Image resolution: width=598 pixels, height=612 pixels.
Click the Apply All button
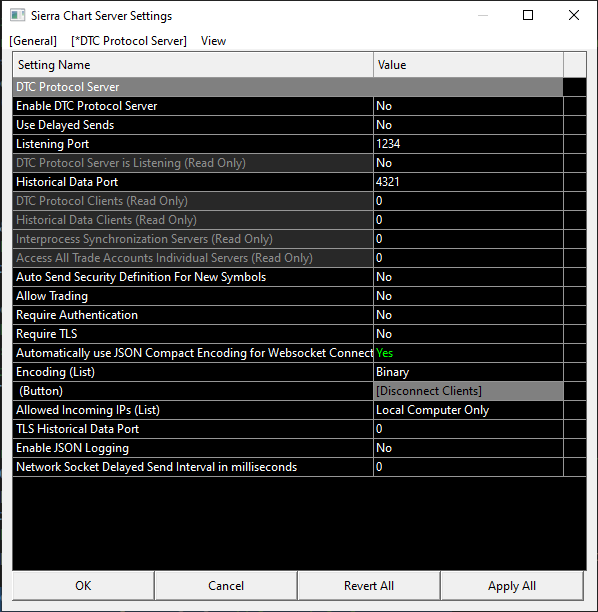pos(512,585)
